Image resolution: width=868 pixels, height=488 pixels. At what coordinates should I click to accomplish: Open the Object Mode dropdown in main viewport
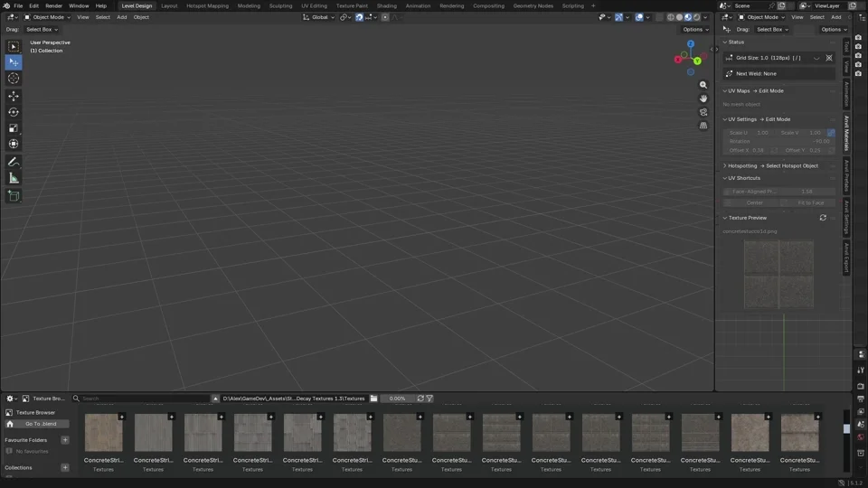click(46, 17)
